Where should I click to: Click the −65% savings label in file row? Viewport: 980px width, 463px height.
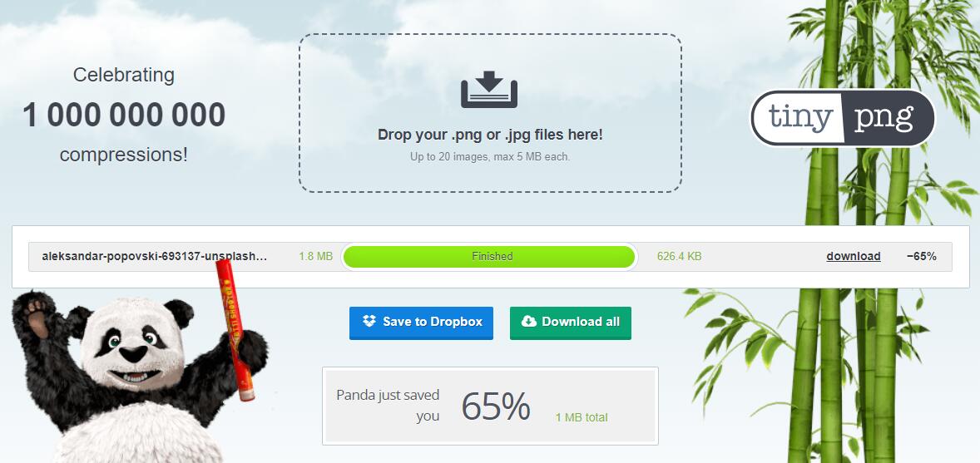(921, 256)
